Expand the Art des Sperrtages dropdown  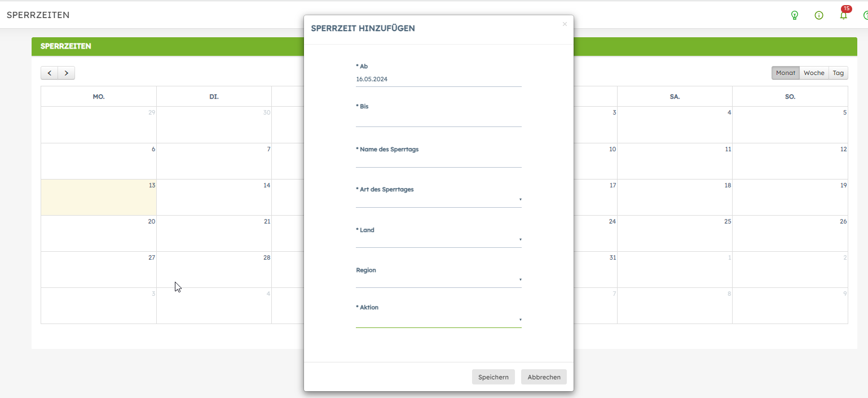pos(438,200)
